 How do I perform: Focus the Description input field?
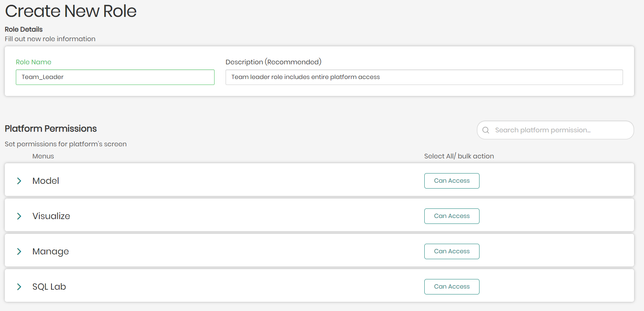[x=424, y=77]
